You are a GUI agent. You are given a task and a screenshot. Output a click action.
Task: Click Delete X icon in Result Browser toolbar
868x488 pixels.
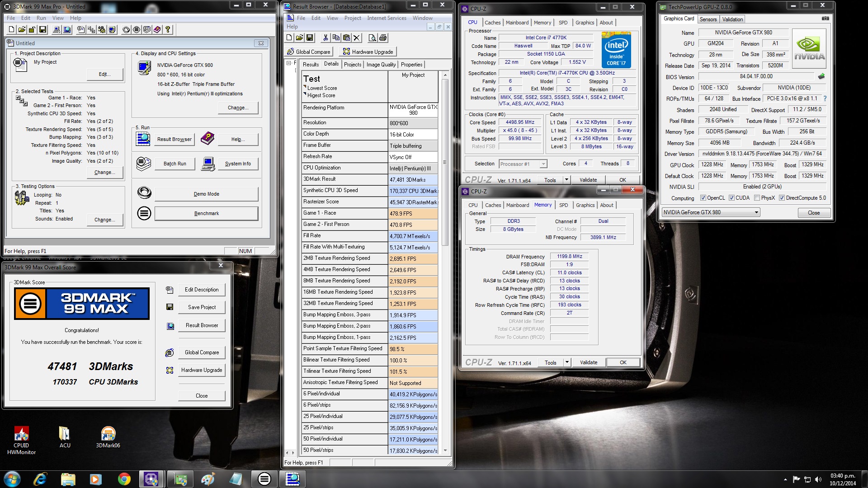[357, 38]
